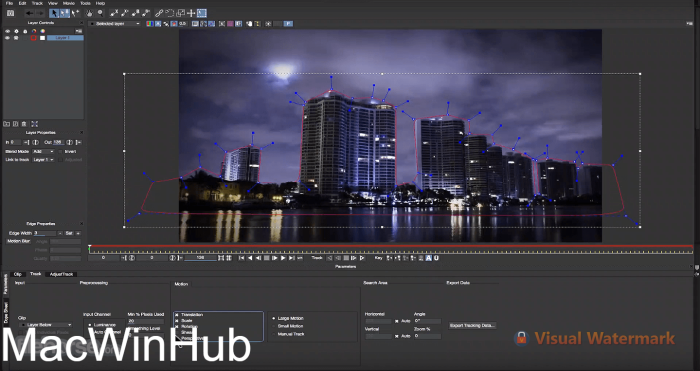
Task: Open the Track menu
Action: pyautogui.click(x=37, y=3)
